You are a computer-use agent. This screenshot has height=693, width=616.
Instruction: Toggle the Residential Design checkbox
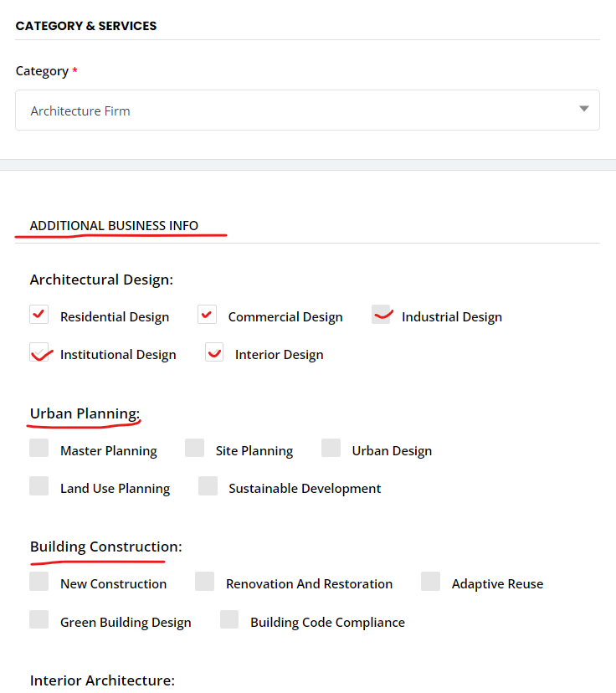[x=38, y=315]
